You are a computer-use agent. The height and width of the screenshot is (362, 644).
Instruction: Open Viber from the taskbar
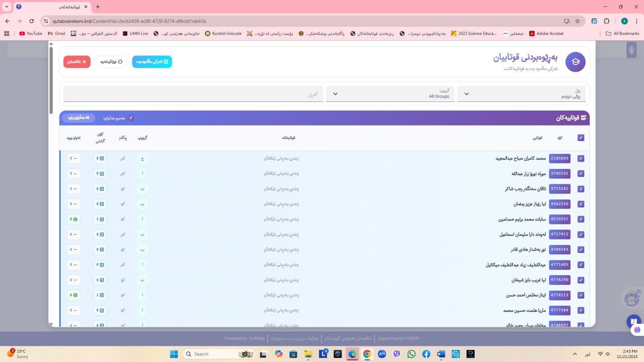point(397,354)
